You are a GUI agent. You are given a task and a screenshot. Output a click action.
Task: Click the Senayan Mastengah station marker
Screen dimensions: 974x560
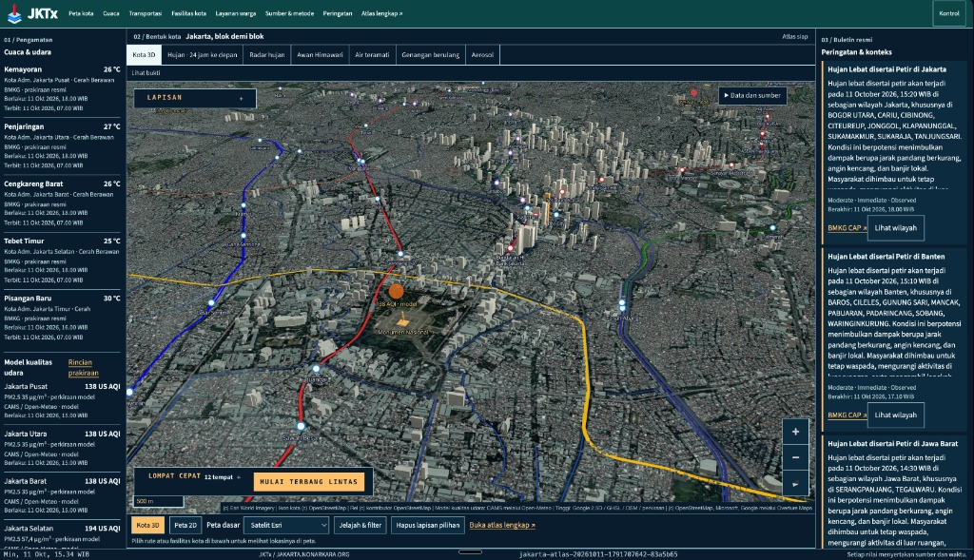pos(731,165)
